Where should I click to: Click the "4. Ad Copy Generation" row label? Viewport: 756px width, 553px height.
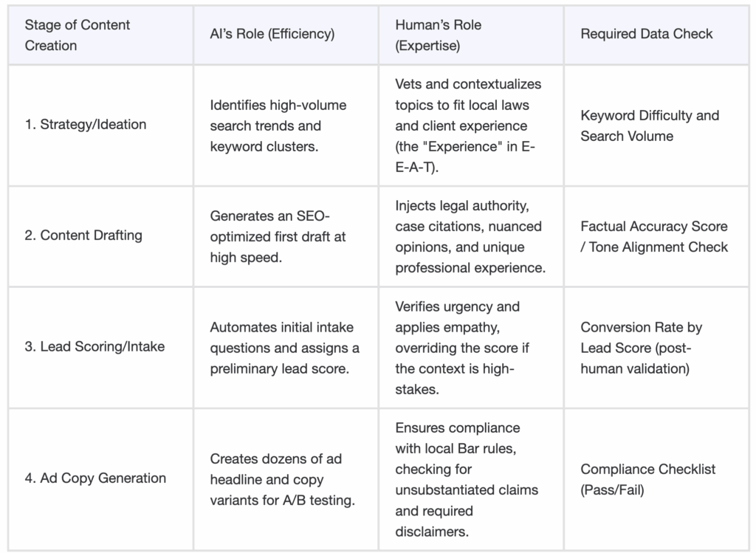coord(95,478)
